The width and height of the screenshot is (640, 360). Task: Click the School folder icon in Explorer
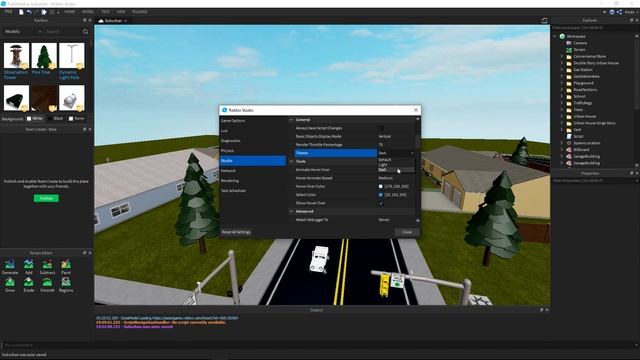pos(569,96)
